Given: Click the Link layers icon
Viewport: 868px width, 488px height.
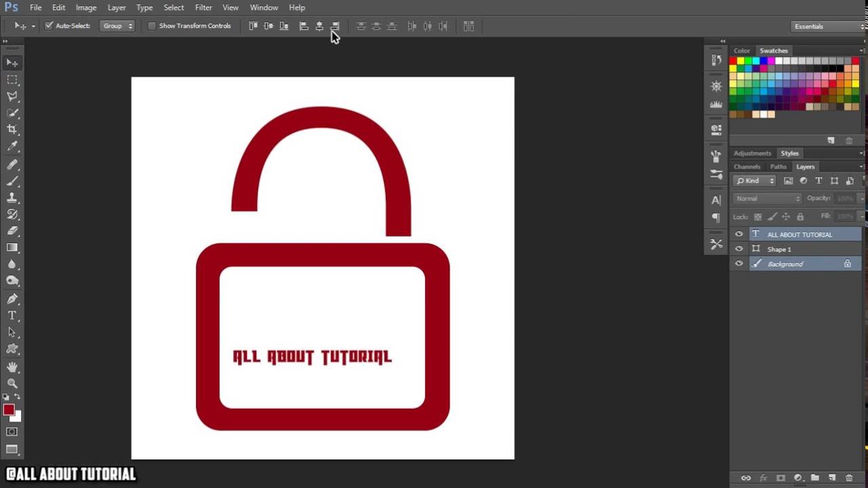Looking at the screenshot, I should [746, 478].
